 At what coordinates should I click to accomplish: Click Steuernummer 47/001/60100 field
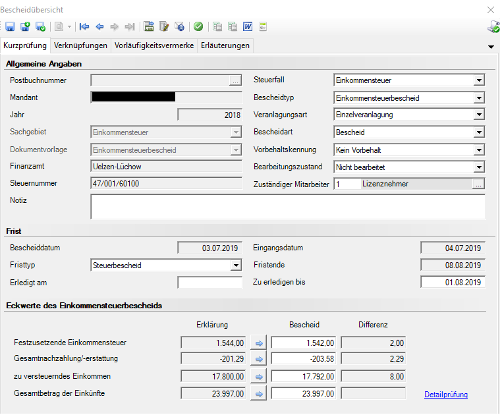(x=166, y=183)
